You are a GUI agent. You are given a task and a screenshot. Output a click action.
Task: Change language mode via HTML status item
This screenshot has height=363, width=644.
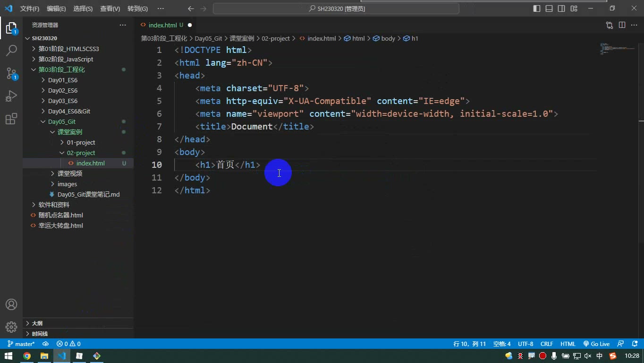click(568, 344)
